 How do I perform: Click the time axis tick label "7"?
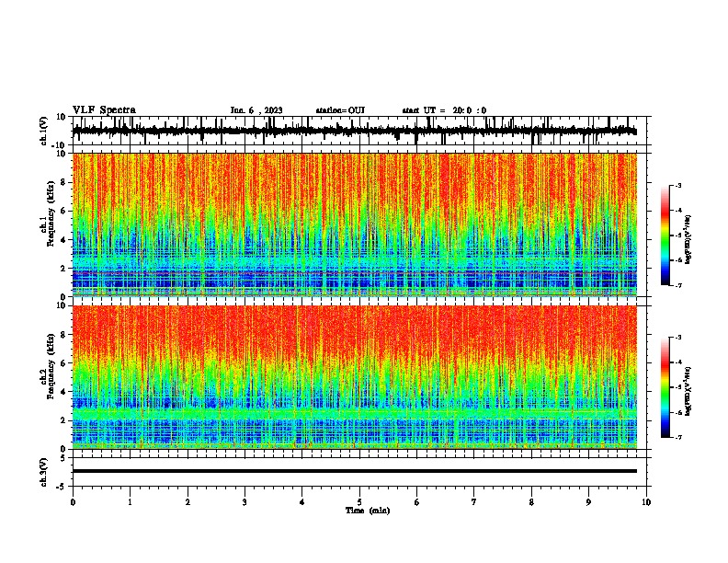pyautogui.click(x=474, y=502)
